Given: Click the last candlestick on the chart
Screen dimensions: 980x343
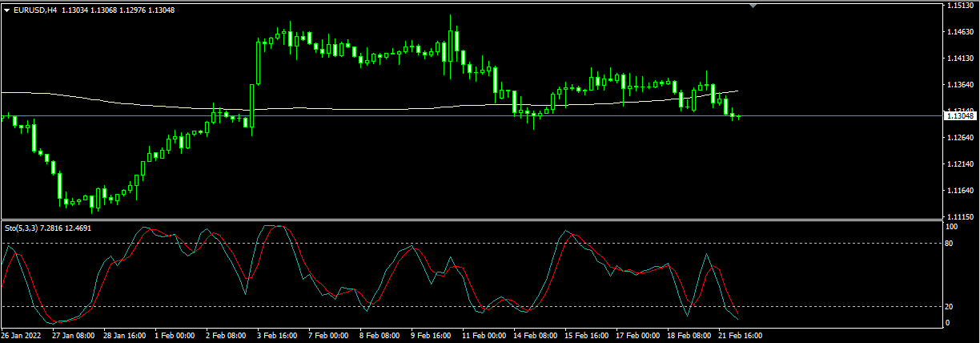Looking at the screenshot, I should [x=738, y=117].
